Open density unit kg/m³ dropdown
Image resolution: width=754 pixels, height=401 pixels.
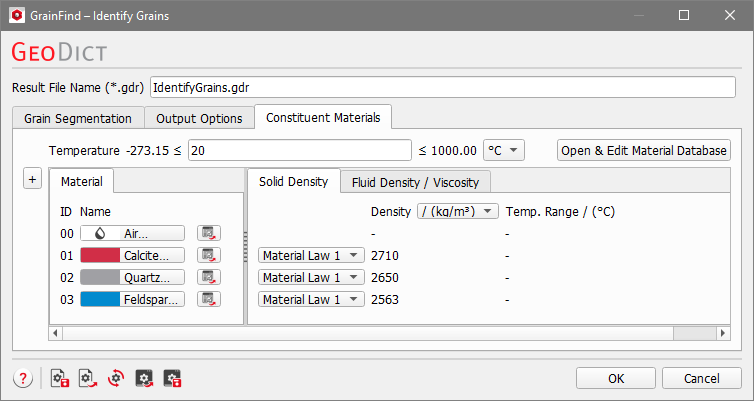(x=457, y=212)
